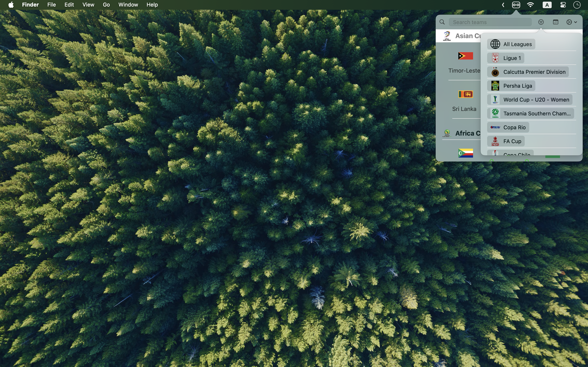This screenshot has width=588, height=367.
Task: Click the magnifier search icon
Action: 442,22
